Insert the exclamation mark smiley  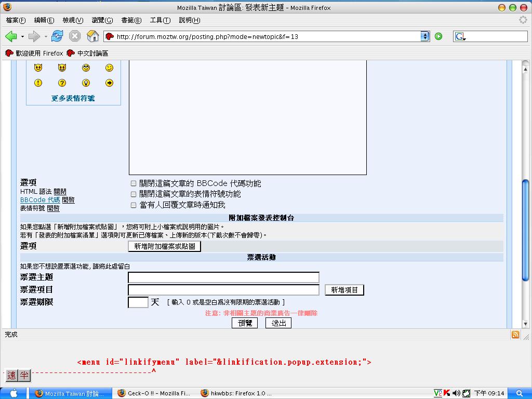coord(38,83)
